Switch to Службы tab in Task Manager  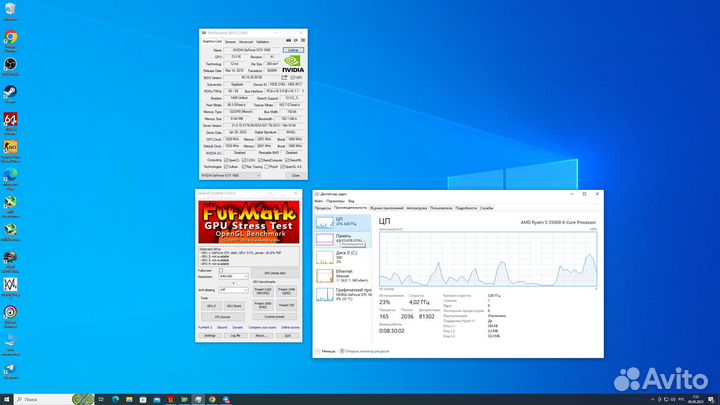coord(486,208)
